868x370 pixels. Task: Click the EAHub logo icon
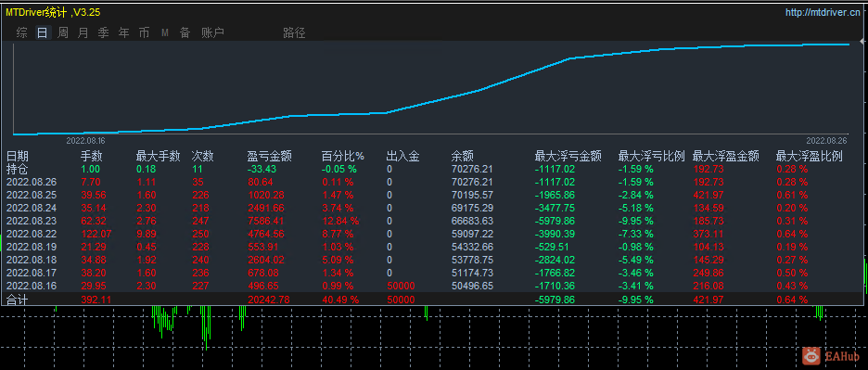pyautogui.click(x=812, y=356)
